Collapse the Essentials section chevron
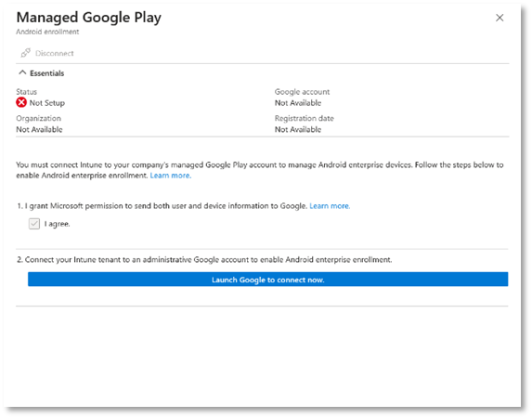 pos(22,72)
